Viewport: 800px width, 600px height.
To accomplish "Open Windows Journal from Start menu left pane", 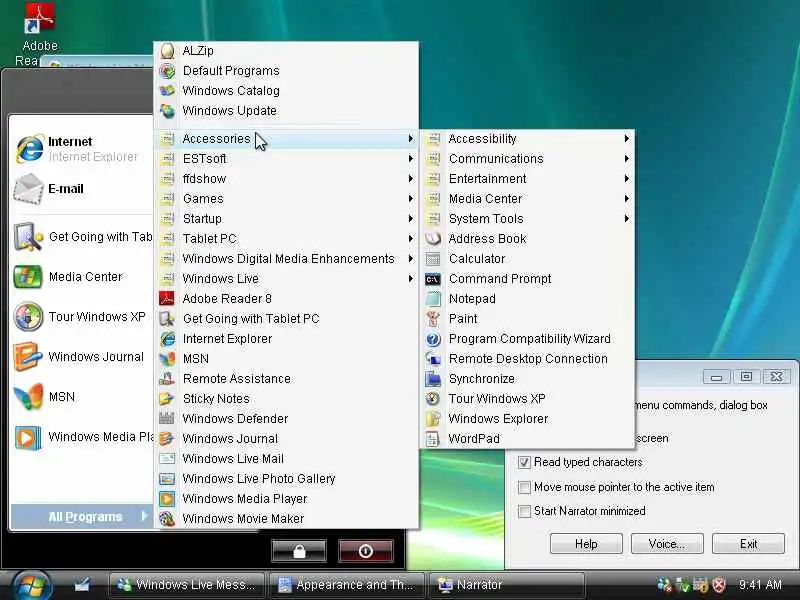I will pyautogui.click(x=82, y=357).
